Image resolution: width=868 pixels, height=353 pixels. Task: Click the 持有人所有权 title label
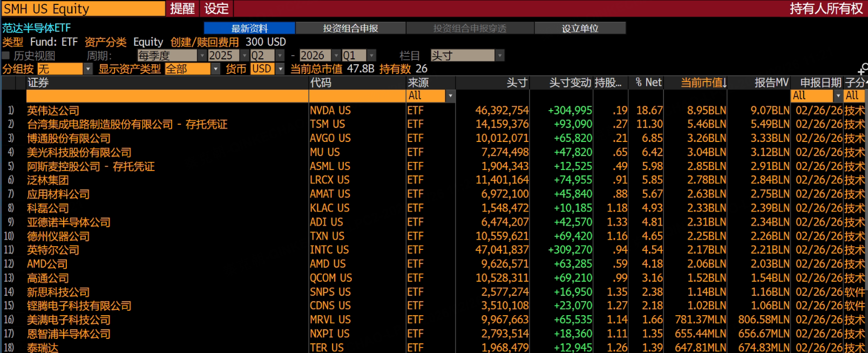(x=826, y=9)
